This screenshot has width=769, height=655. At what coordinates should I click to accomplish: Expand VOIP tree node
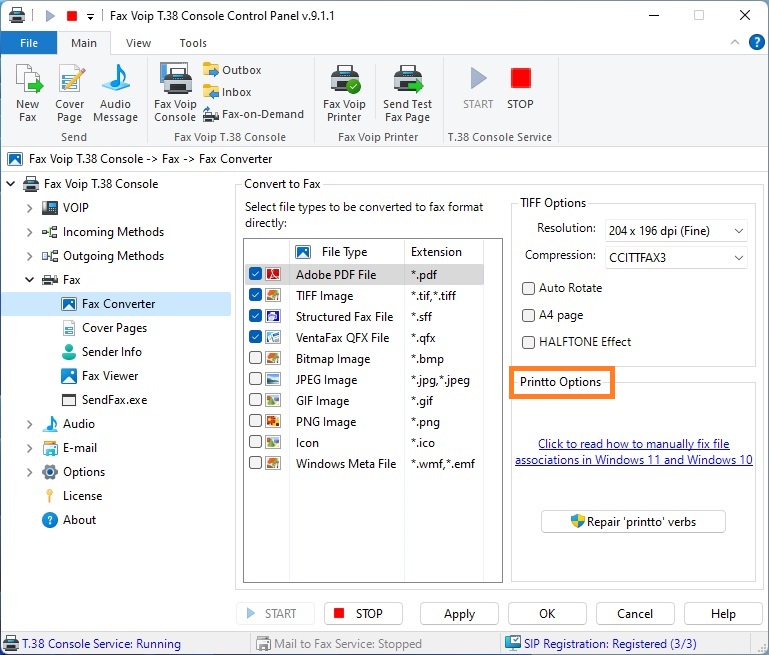pyautogui.click(x=29, y=208)
